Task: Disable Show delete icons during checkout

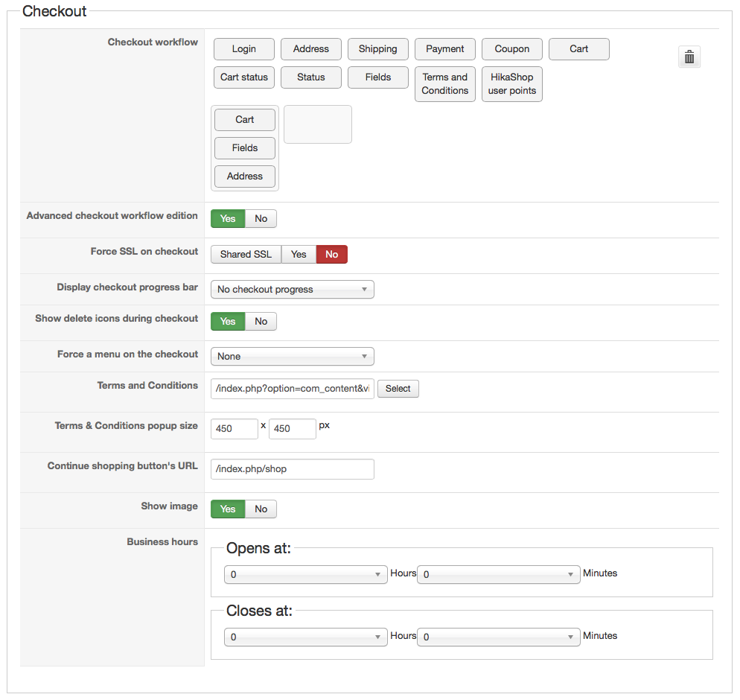Action: (x=261, y=322)
